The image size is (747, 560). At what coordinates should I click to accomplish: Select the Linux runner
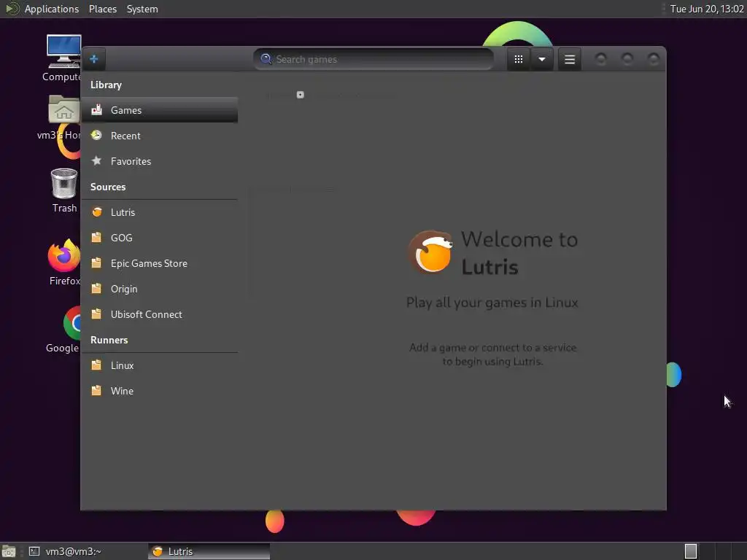point(160,365)
